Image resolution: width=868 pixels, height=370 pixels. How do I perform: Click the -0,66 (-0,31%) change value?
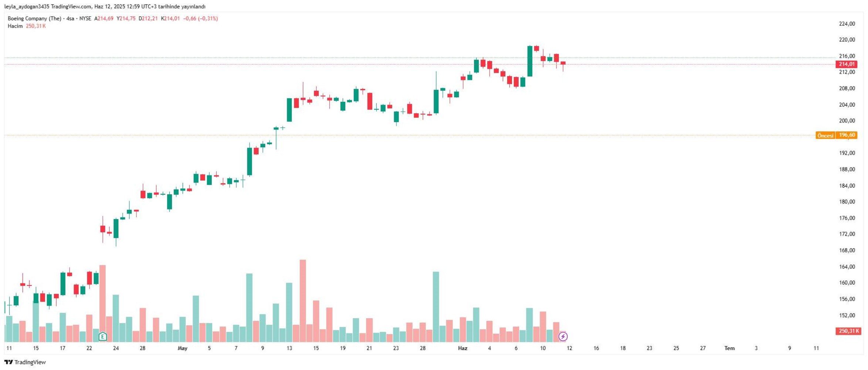click(x=200, y=18)
